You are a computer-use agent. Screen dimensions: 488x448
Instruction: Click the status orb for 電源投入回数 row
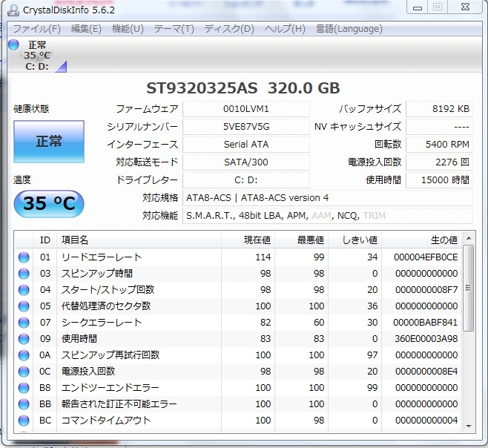click(24, 372)
